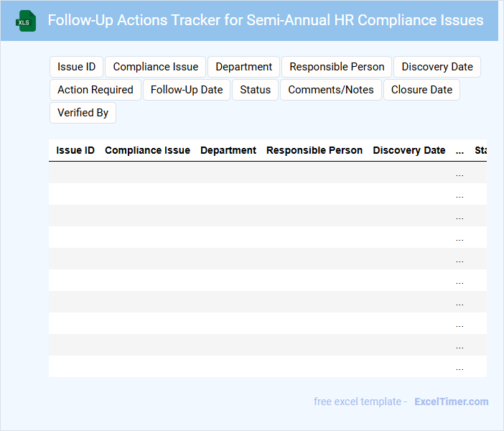Select the Closure Date tag
The image size is (504, 431).
tap(421, 90)
